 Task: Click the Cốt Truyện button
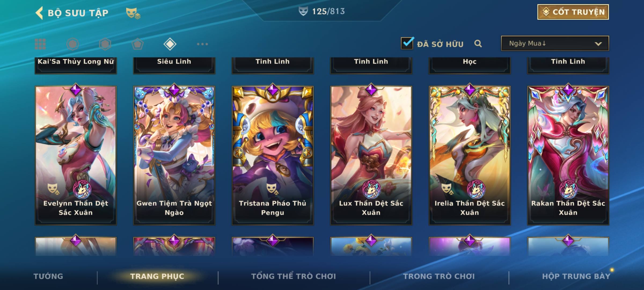(573, 12)
